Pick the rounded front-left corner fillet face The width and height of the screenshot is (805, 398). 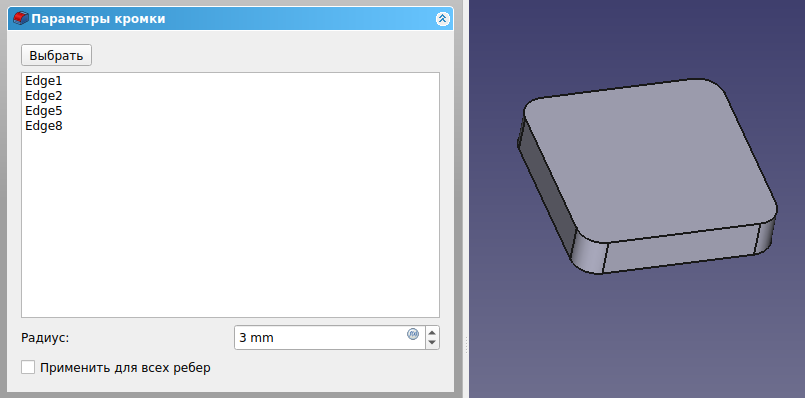[x=590, y=255]
